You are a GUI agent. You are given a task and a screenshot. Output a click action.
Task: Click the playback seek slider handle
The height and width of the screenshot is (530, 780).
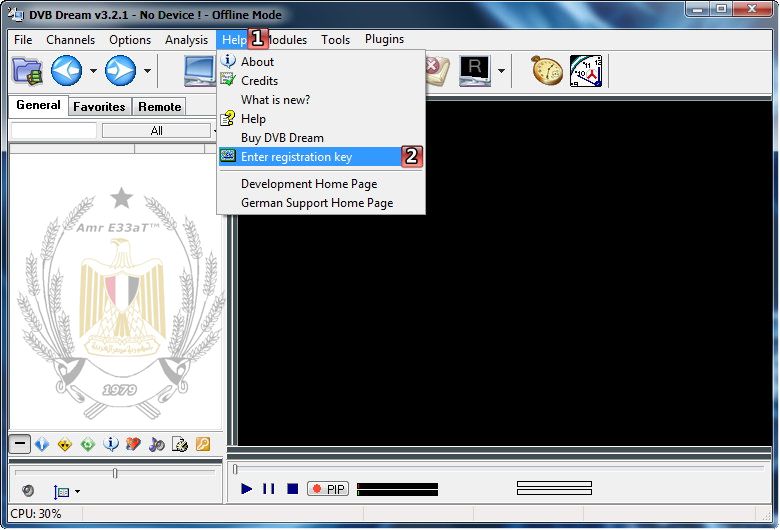235,469
